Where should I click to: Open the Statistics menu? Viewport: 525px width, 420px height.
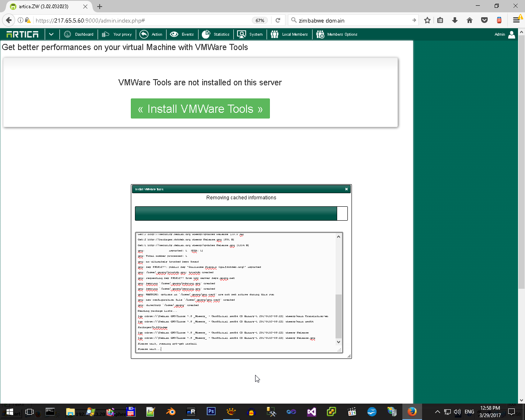[215, 34]
